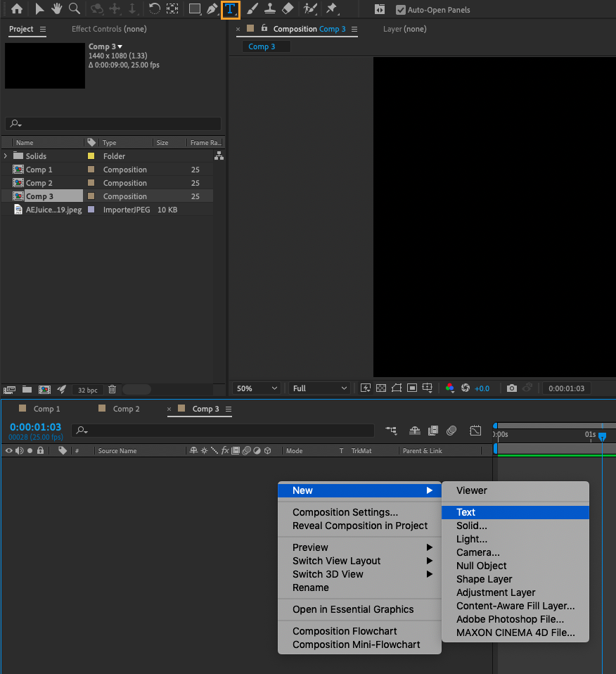This screenshot has width=616, height=674.
Task: Click the current time indicator playhead
Action: point(602,437)
